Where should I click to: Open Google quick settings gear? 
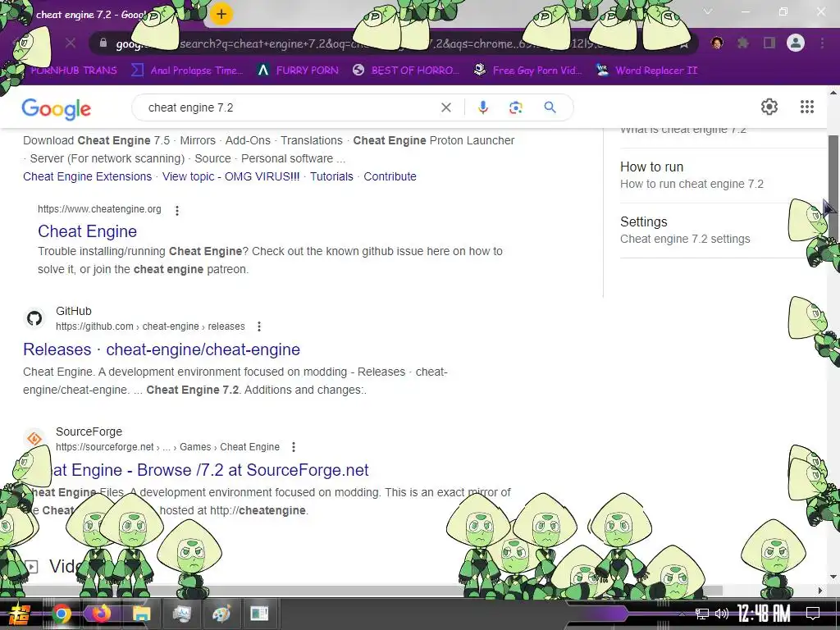769,107
